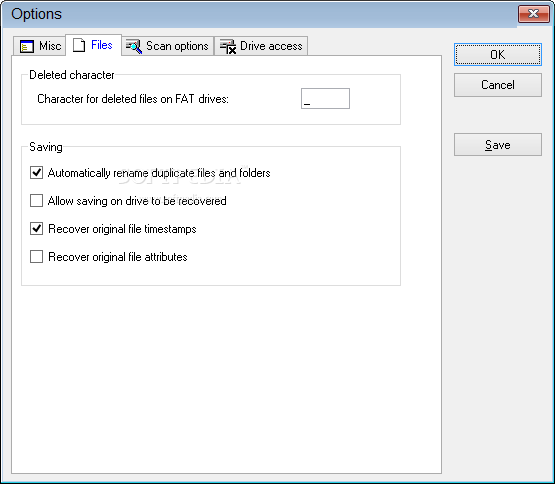Click the Save button
555x484 pixels.
[498, 144]
